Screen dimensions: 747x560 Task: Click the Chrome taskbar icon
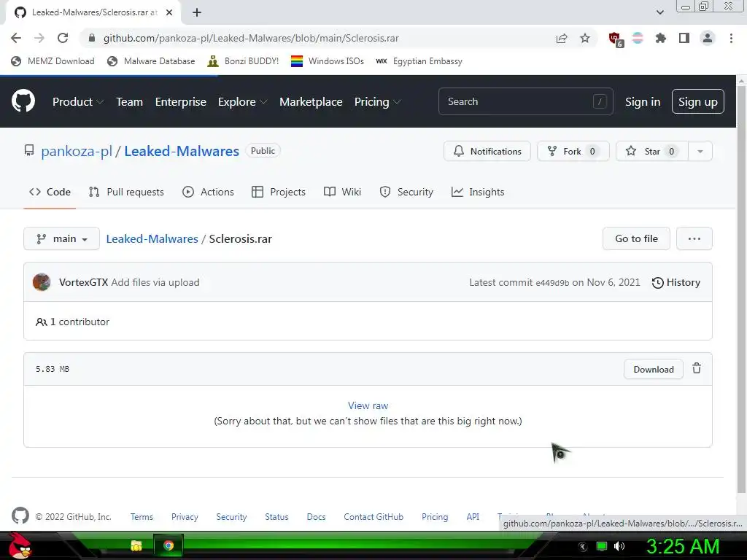169,545
